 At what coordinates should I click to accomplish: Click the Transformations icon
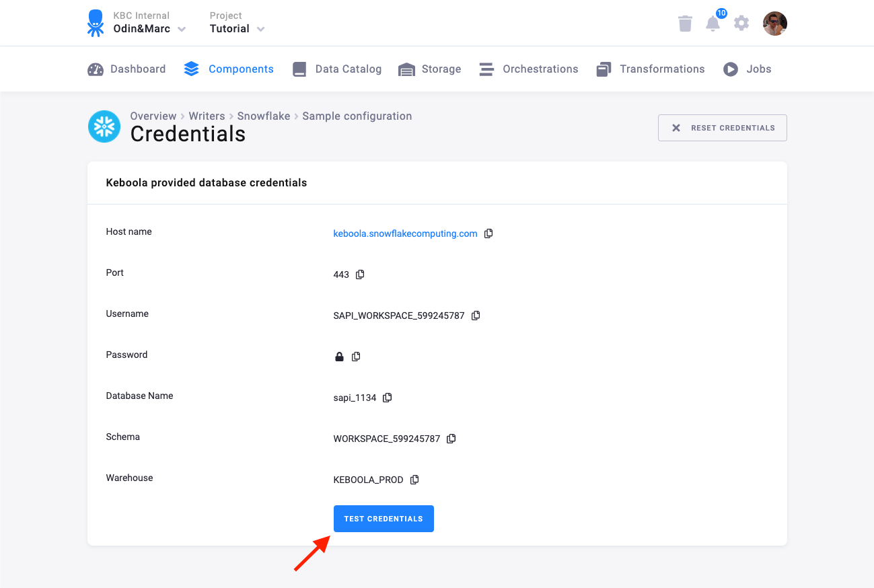[x=604, y=69]
